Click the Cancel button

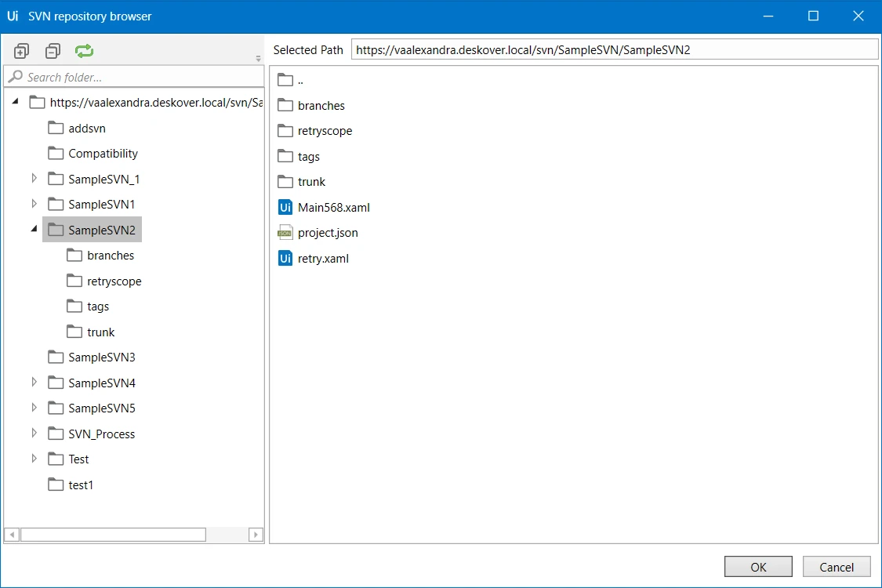pyautogui.click(x=837, y=567)
